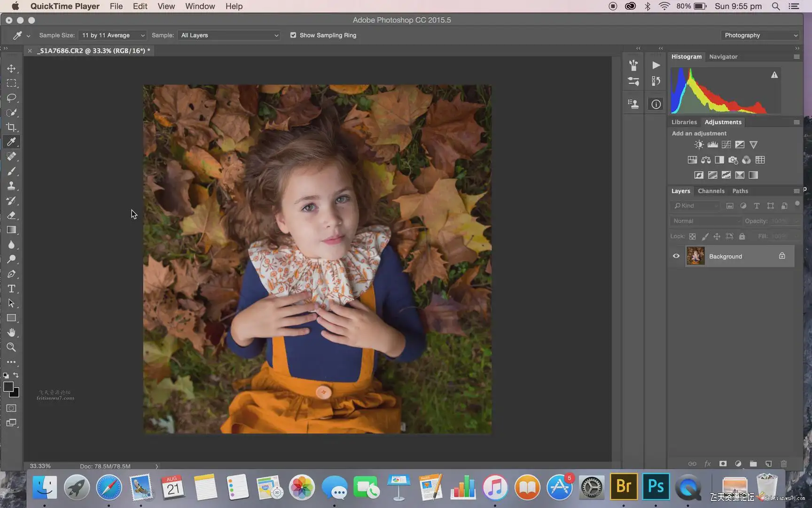Uncheck Show Sampling Ring checkbox

coord(293,35)
